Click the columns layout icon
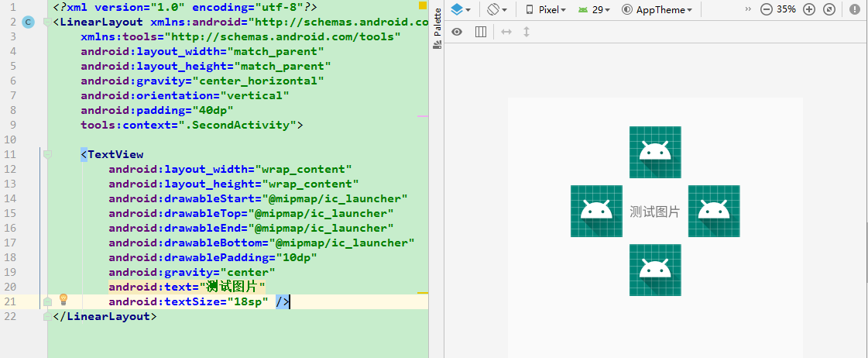868x358 pixels. coord(481,32)
